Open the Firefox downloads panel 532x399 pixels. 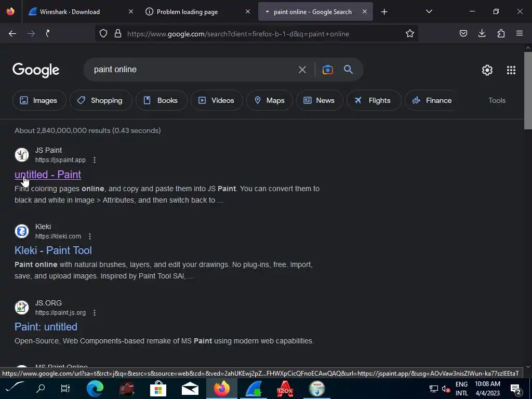coord(482,34)
